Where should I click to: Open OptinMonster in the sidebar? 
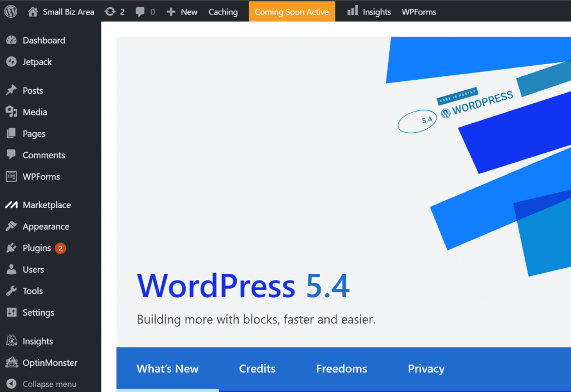pos(50,363)
